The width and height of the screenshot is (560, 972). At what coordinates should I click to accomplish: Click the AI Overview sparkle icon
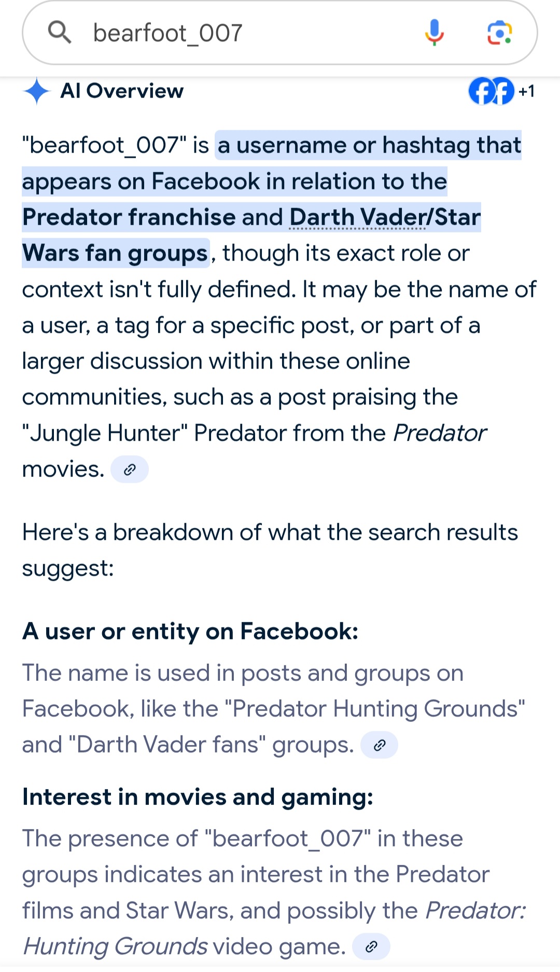pos(36,91)
